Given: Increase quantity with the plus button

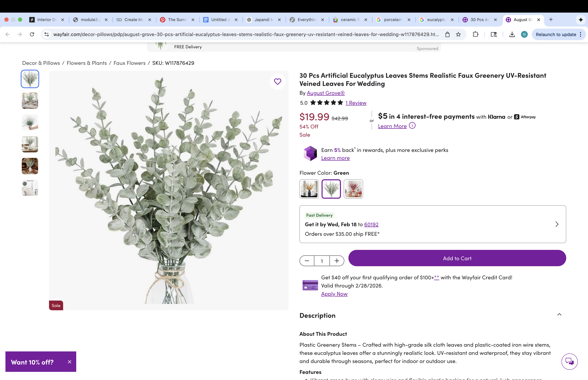Looking at the screenshot, I should [337, 261].
